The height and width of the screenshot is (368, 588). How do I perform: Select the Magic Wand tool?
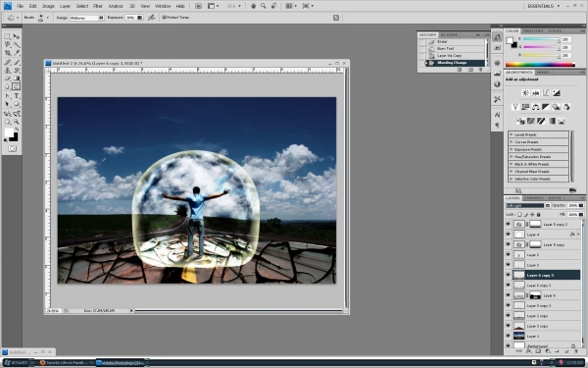click(17, 45)
